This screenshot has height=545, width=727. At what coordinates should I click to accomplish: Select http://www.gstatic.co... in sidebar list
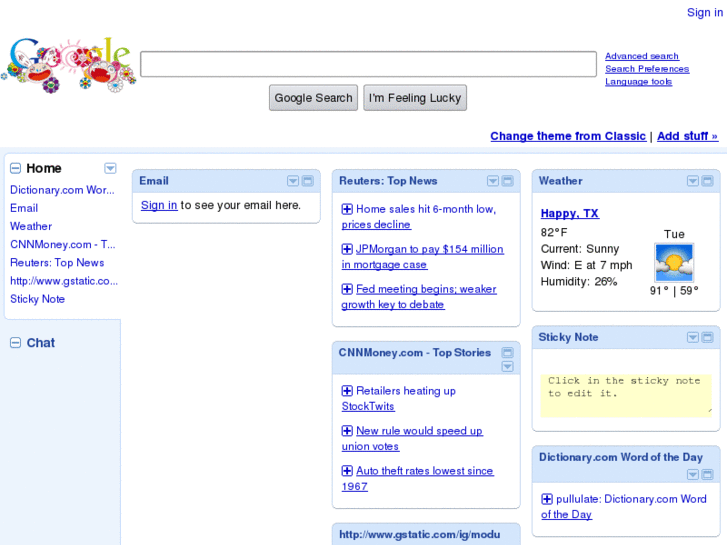(64, 281)
